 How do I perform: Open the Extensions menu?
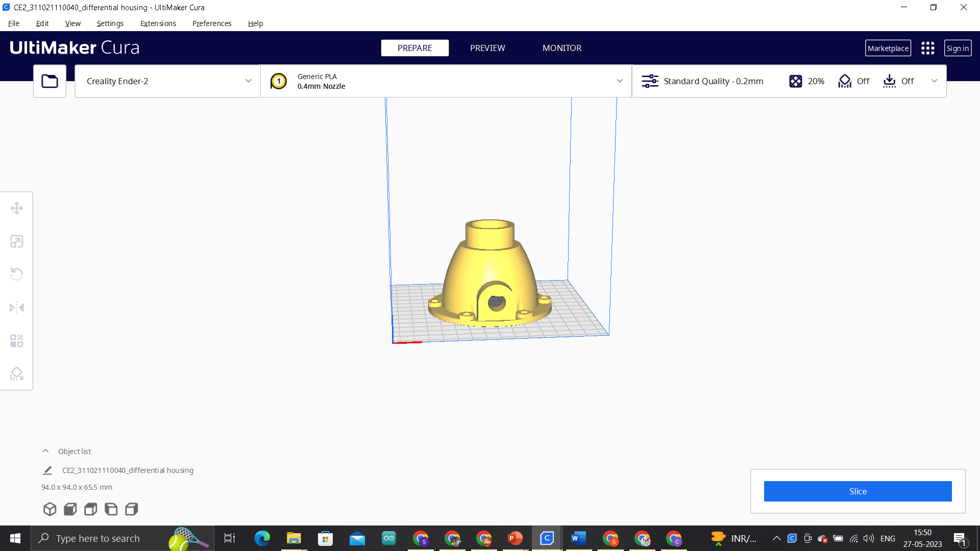pos(158,23)
